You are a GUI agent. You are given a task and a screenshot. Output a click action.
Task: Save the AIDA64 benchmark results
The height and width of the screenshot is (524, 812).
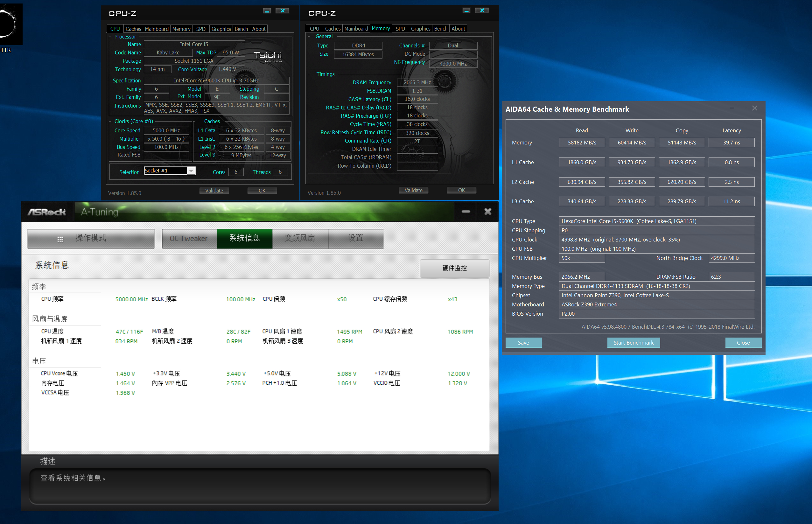(x=523, y=343)
